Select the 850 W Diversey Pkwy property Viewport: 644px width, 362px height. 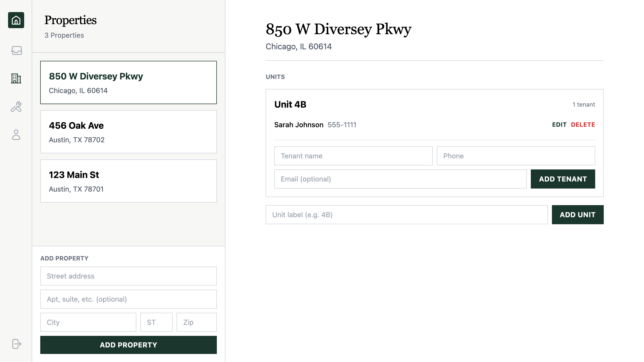tap(128, 82)
